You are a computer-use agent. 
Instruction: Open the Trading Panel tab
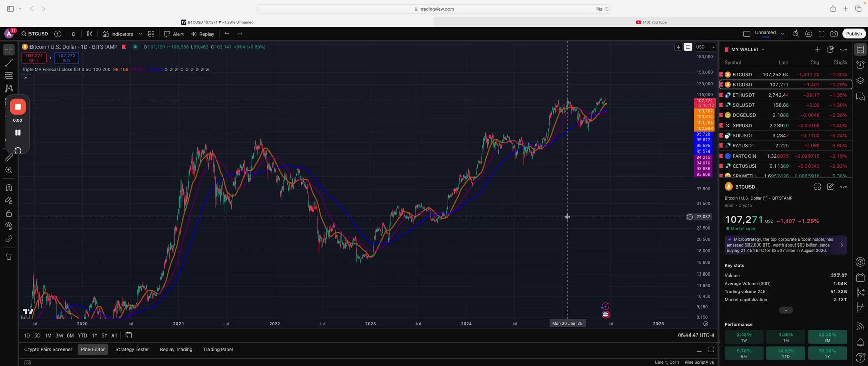tap(218, 350)
